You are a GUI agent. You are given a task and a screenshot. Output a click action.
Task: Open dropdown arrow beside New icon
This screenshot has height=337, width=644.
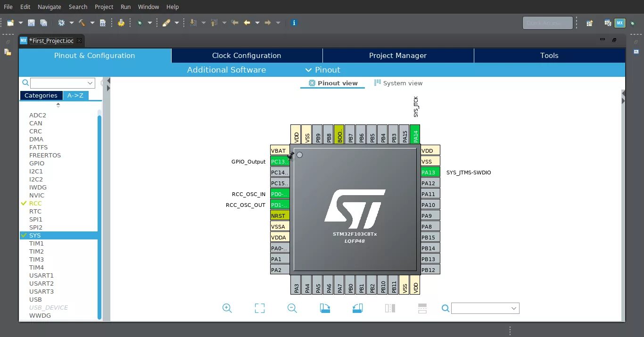[20, 23]
